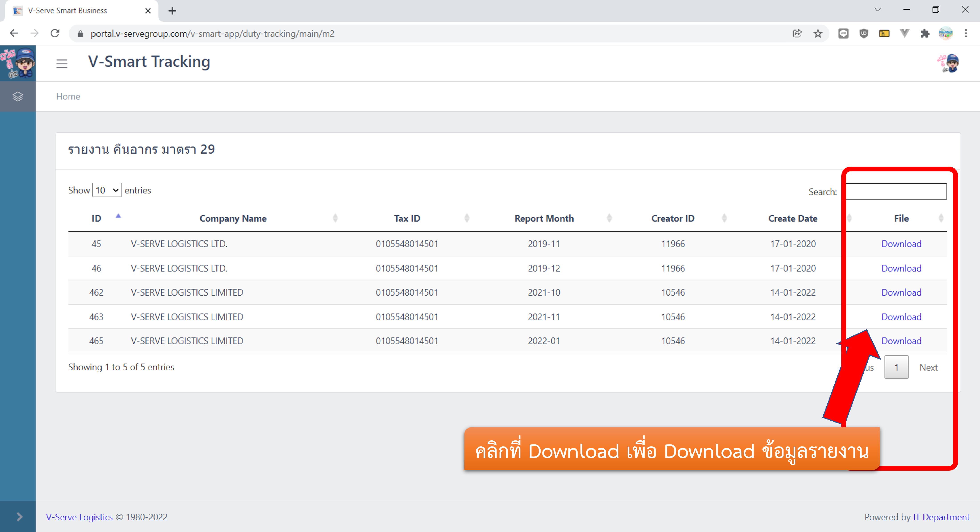Click V-SERVE LOGISTICS LTD. in row 46
Image resolution: width=980 pixels, height=532 pixels.
click(x=179, y=268)
